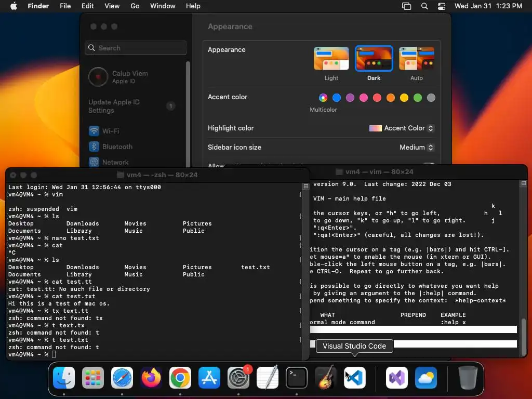This screenshot has width=532, height=399.
Task: Click 'test.txt' in ls output
Action: [x=256, y=267]
